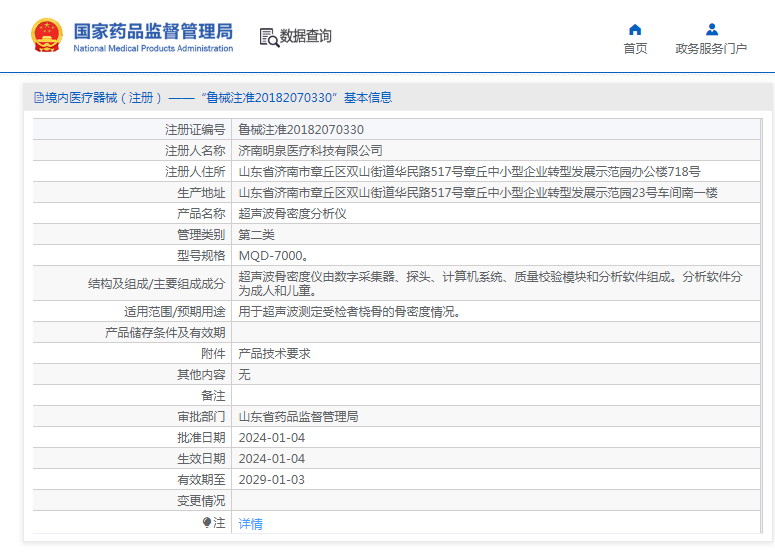Click 产品技术要求 attachment value
The width and height of the screenshot is (775, 554).
(x=274, y=354)
